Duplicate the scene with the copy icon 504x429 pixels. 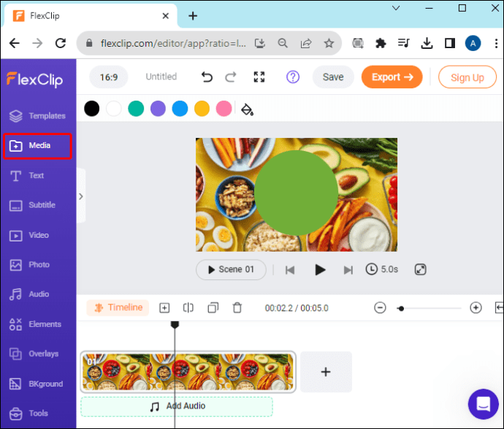(x=213, y=308)
